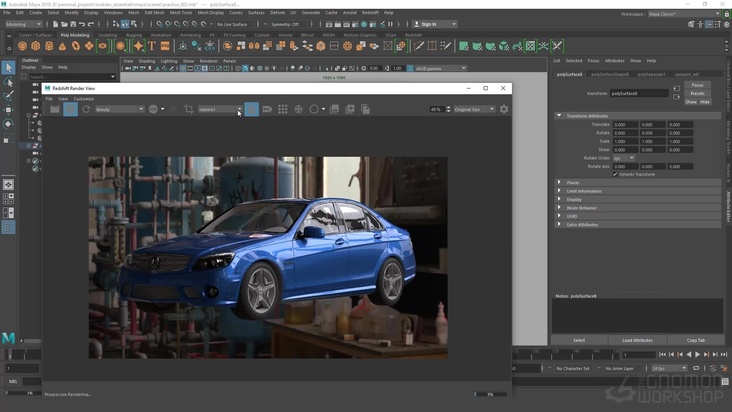Open the Modeling menu set dropdown
Screen dimensions: 732x412
pos(23,24)
